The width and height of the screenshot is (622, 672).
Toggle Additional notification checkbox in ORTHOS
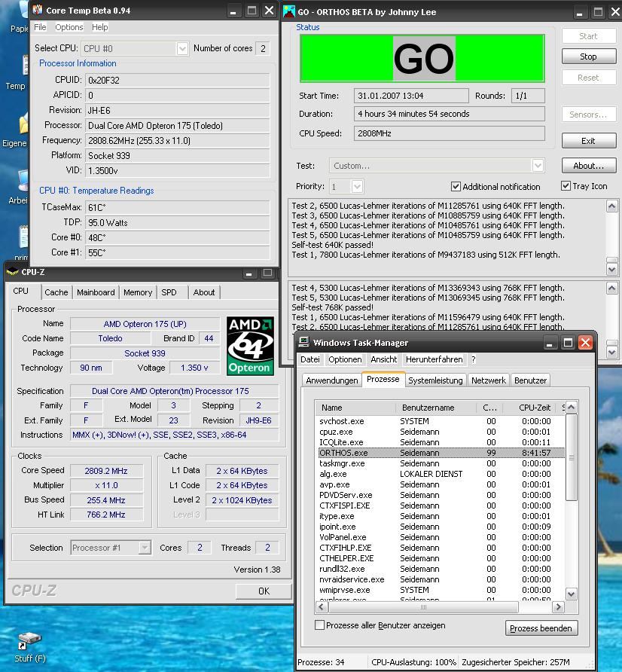[x=456, y=186]
